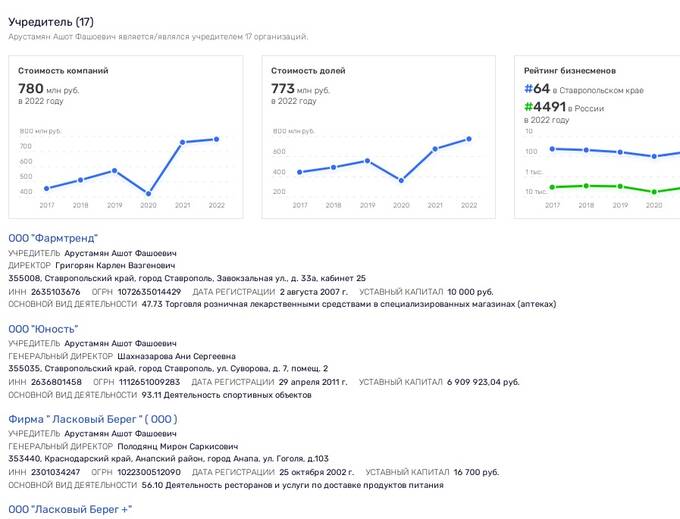Click the Стоимость компаний card title
The height and width of the screenshot is (519, 680).
63,70
